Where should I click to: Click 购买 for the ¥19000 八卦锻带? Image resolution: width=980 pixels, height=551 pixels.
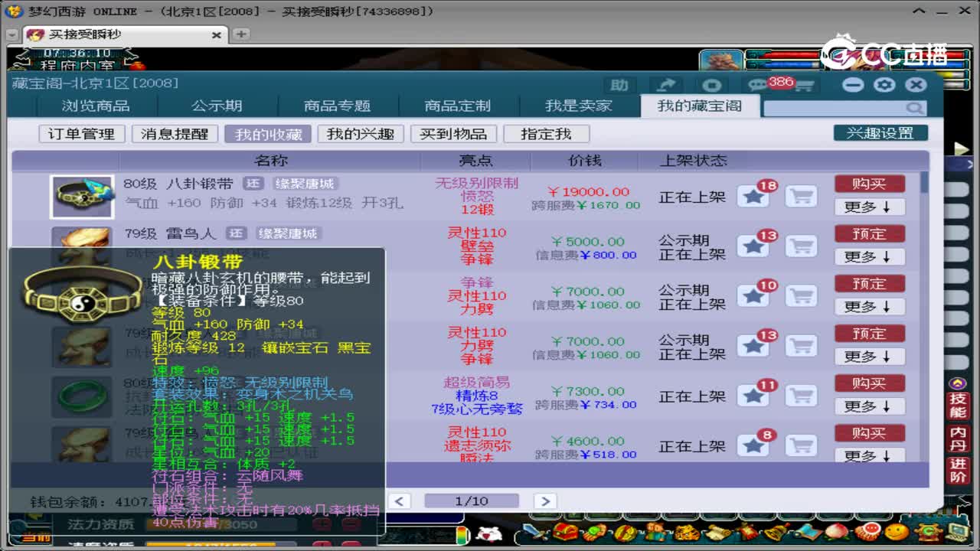click(x=869, y=184)
